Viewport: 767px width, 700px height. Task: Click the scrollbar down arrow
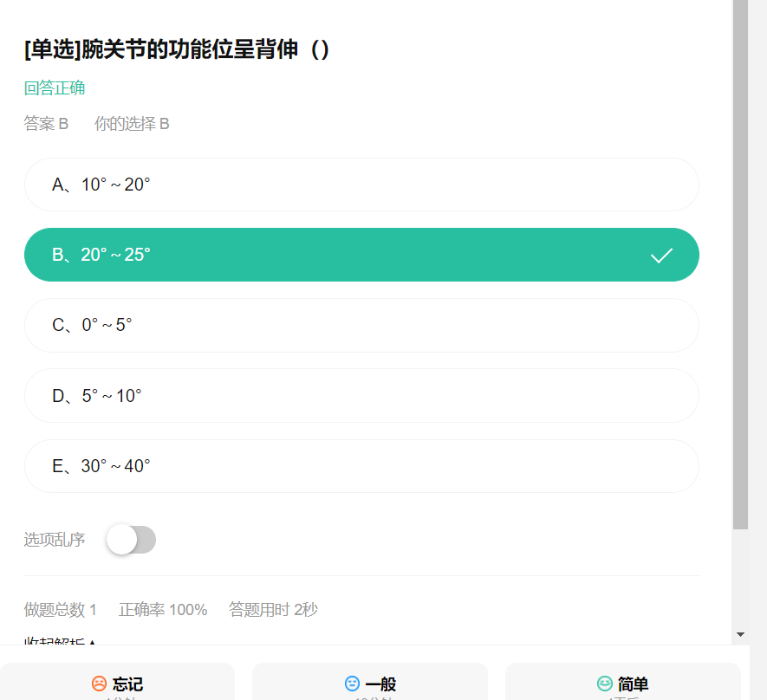(741, 634)
